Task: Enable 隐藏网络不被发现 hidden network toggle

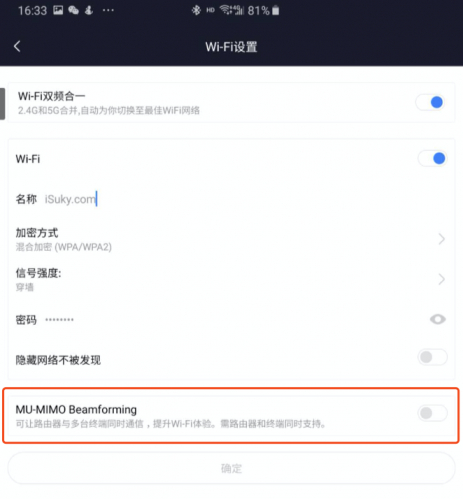Action: point(432,357)
